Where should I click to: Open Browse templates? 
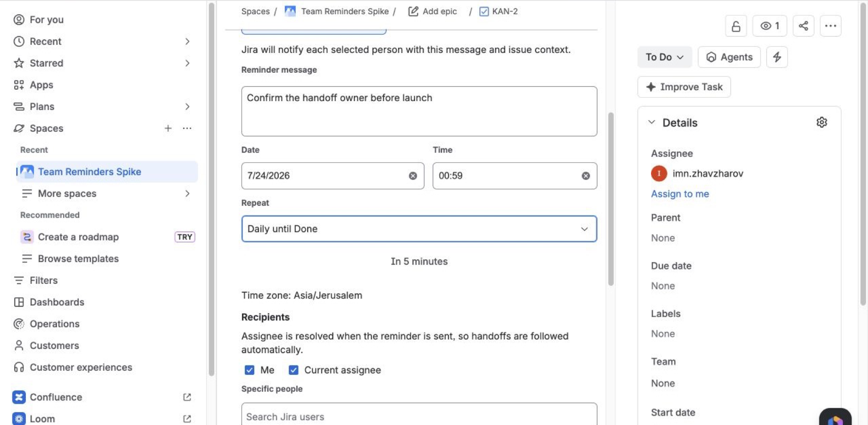tap(78, 258)
